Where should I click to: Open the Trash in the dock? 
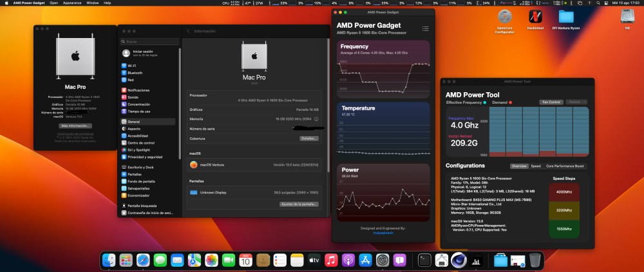535,260
